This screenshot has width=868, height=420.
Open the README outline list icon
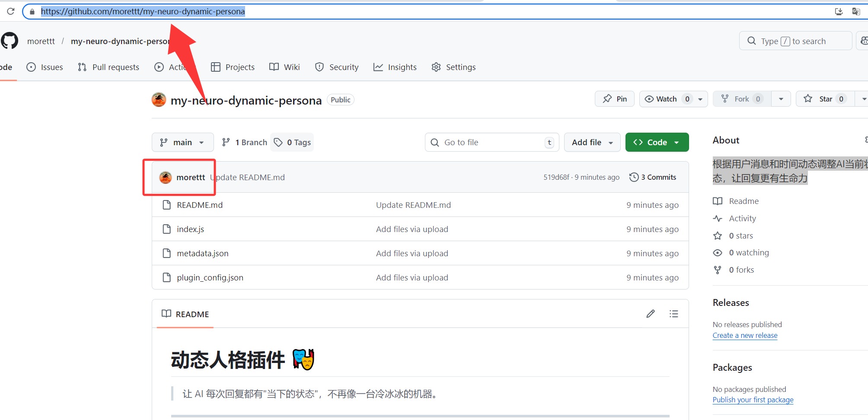(x=673, y=314)
